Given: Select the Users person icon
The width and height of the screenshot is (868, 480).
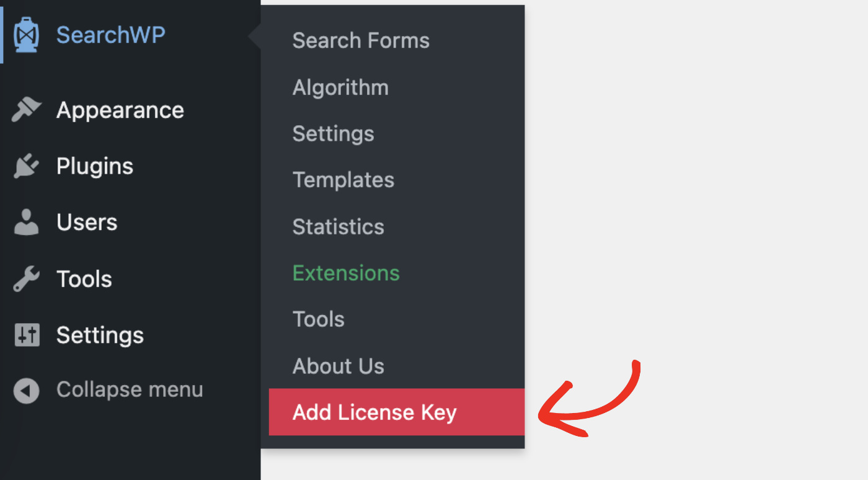Looking at the screenshot, I should click(26, 221).
